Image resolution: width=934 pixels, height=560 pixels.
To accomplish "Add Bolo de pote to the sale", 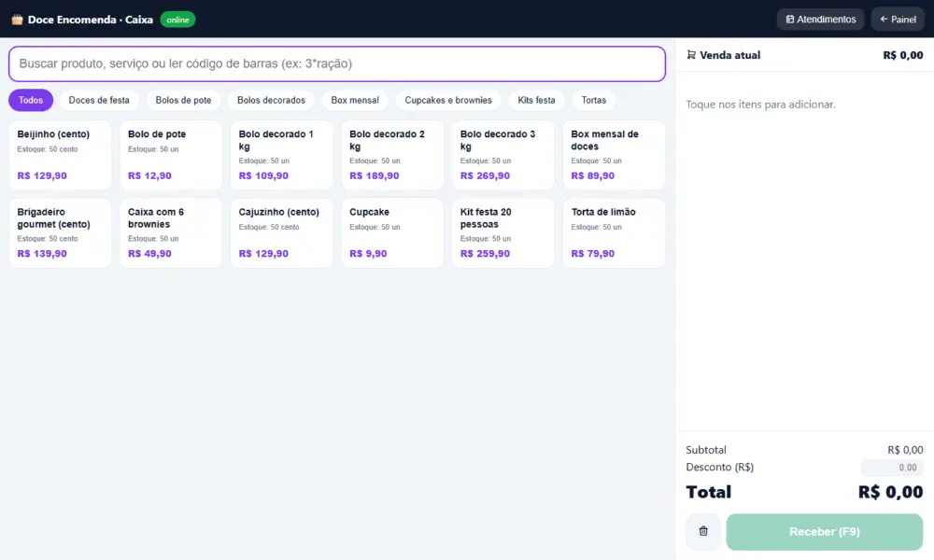I will click(x=171, y=155).
